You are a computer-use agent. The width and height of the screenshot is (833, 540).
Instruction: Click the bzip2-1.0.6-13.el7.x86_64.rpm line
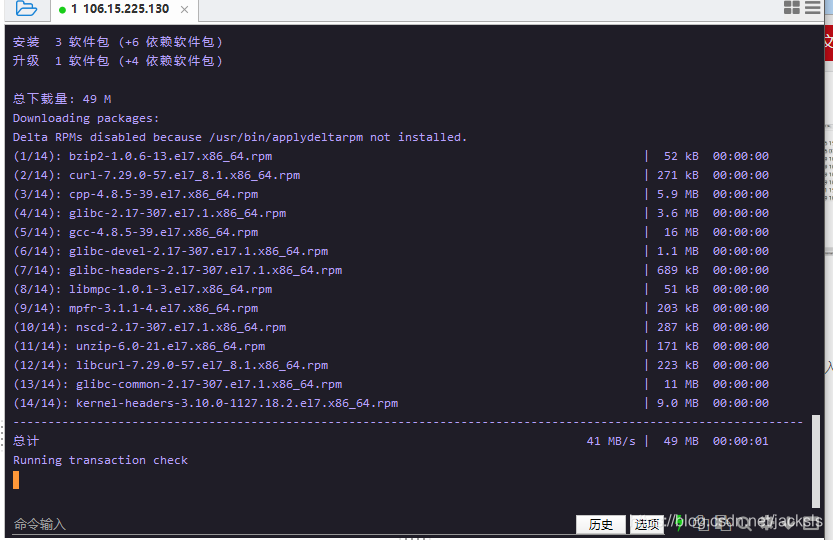coord(391,156)
